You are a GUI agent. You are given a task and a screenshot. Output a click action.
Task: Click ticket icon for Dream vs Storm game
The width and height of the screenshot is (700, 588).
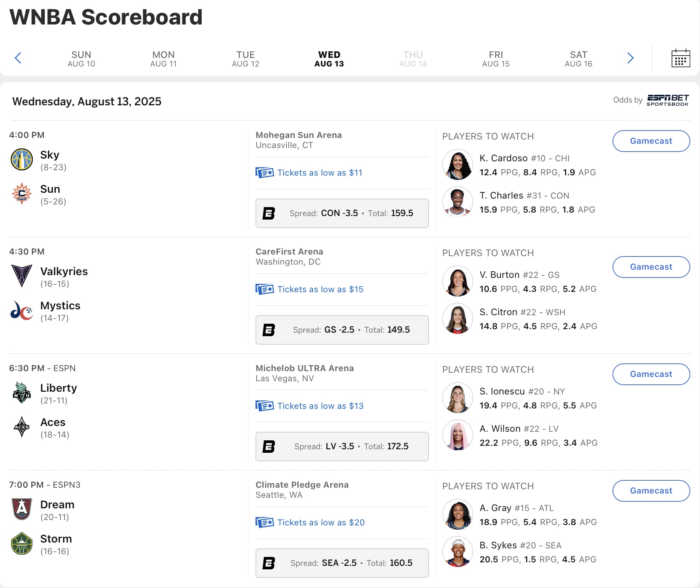(265, 522)
